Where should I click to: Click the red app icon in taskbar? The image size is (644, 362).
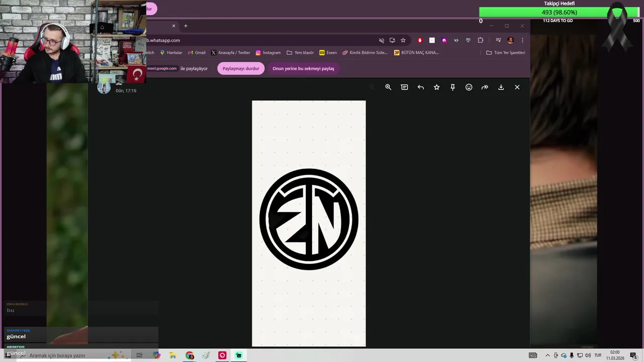coord(222,355)
